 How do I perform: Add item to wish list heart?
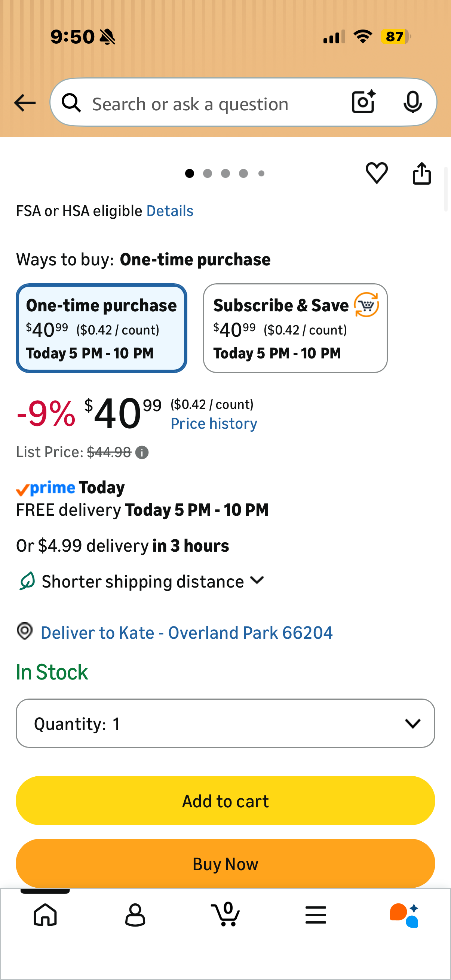coord(377,173)
